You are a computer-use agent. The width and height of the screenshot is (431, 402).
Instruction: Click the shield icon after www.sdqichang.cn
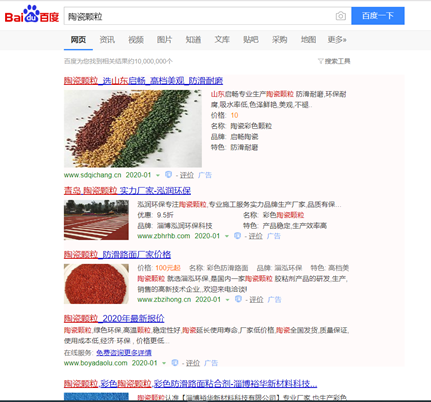(169, 175)
